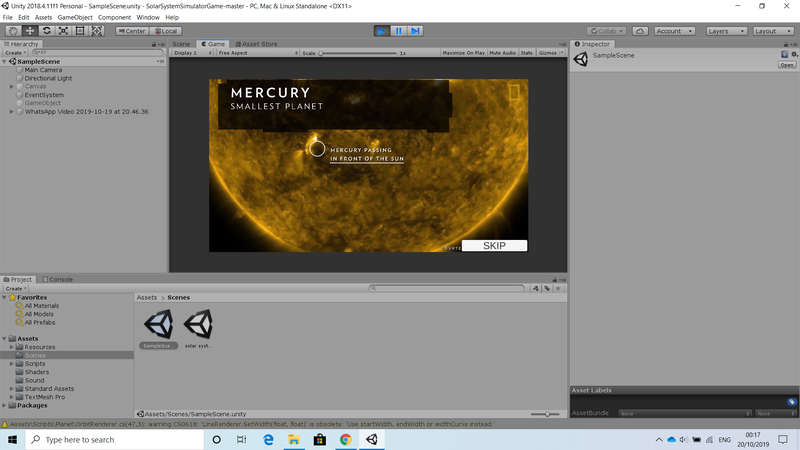Open the GameObject menu

pyautogui.click(x=74, y=17)
